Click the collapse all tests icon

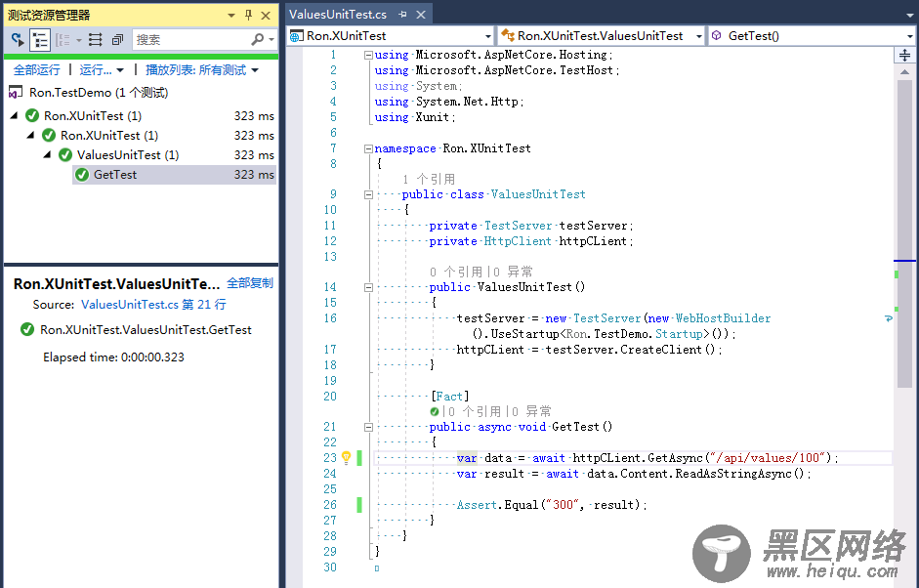(x=118, y=39)
